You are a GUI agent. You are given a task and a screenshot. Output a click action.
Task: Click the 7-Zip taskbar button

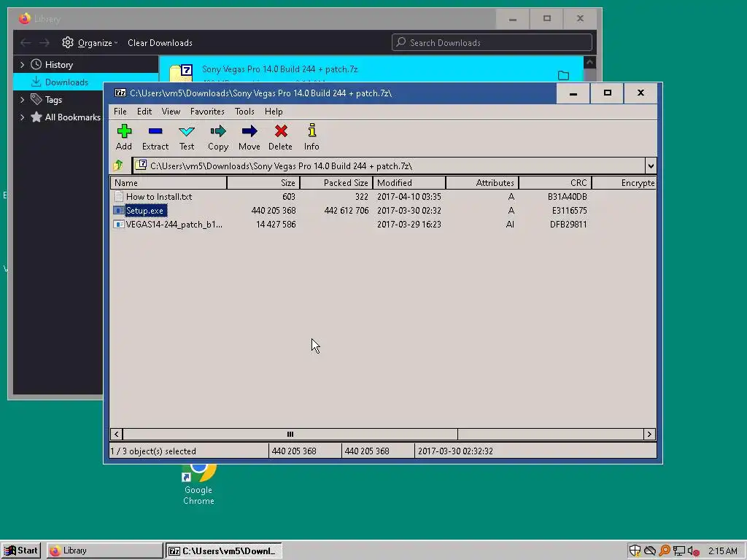(223, 551)
